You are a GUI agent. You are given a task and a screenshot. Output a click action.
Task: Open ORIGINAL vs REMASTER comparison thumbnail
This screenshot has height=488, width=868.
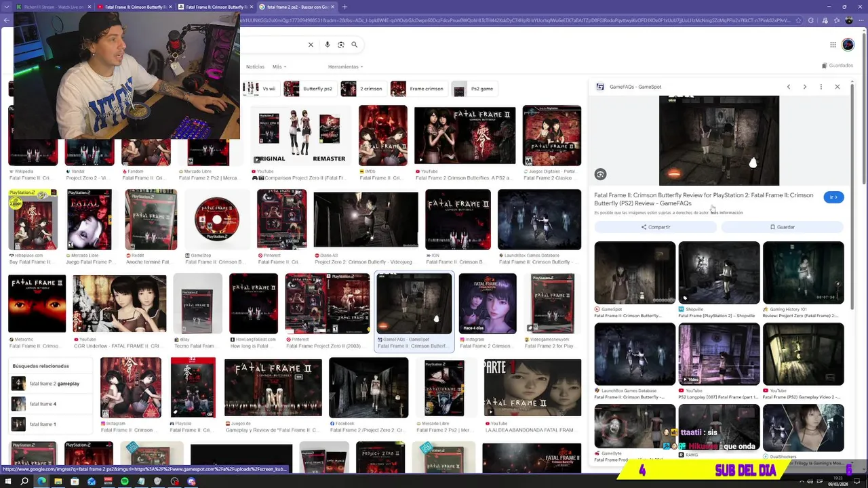tap(301, 136)
